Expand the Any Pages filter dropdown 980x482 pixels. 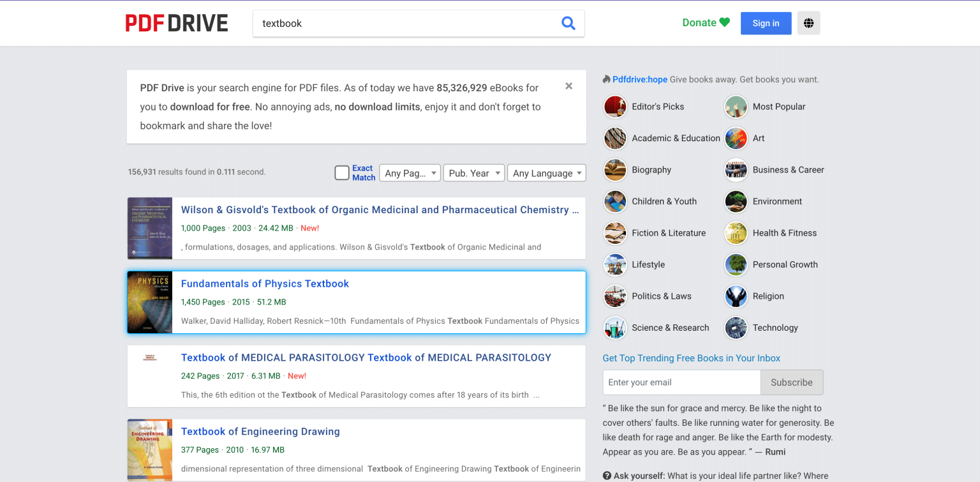[410, 173]
